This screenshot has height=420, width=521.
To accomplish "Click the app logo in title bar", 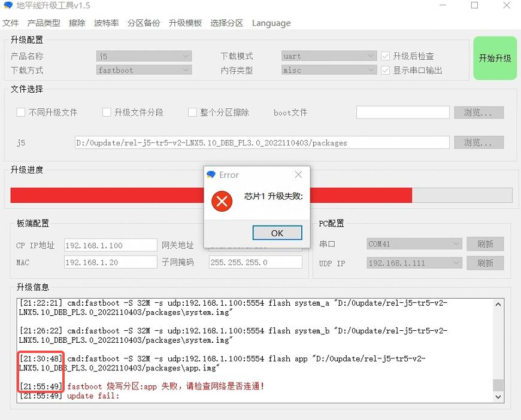I will pyautogui.click(x=8, y=5).
